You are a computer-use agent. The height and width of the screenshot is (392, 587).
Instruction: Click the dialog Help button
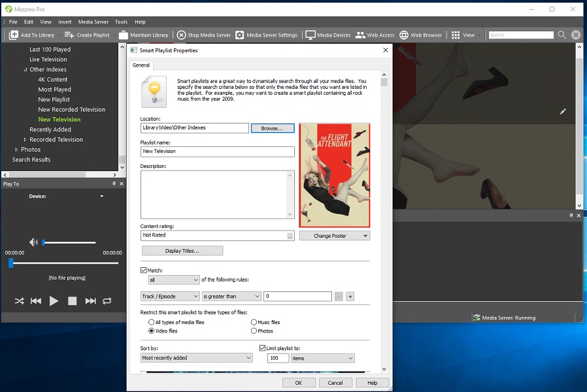click(373, 383)
